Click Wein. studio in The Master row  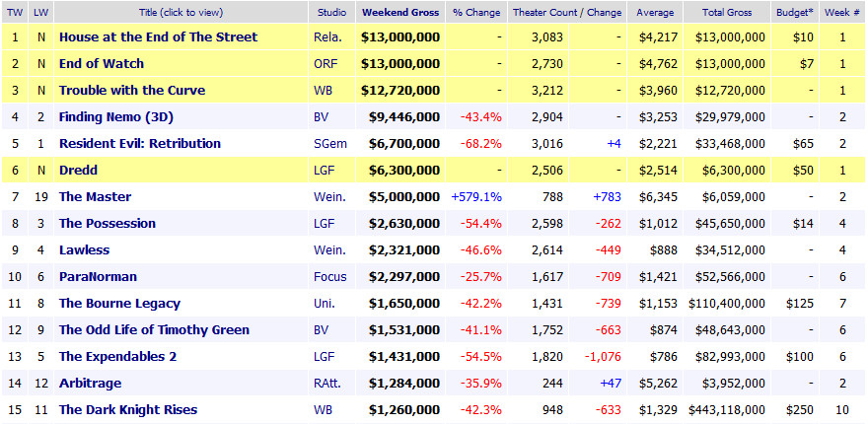click(329, 196)
